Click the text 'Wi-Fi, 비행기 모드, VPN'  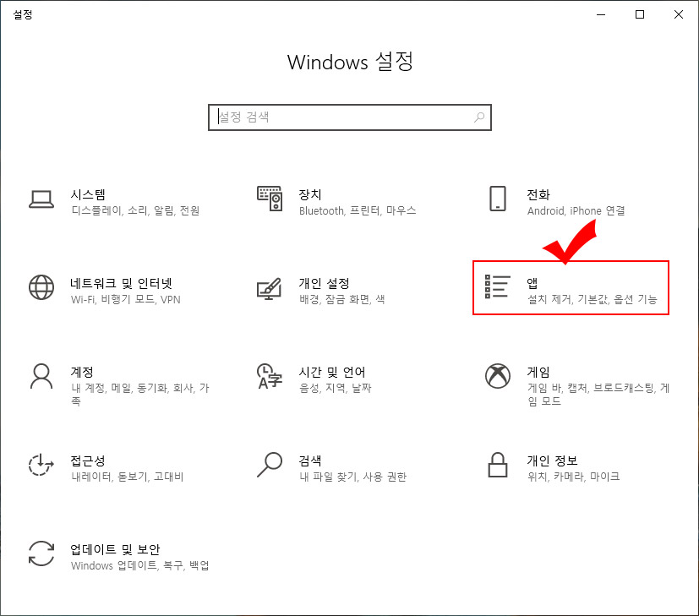126,299
